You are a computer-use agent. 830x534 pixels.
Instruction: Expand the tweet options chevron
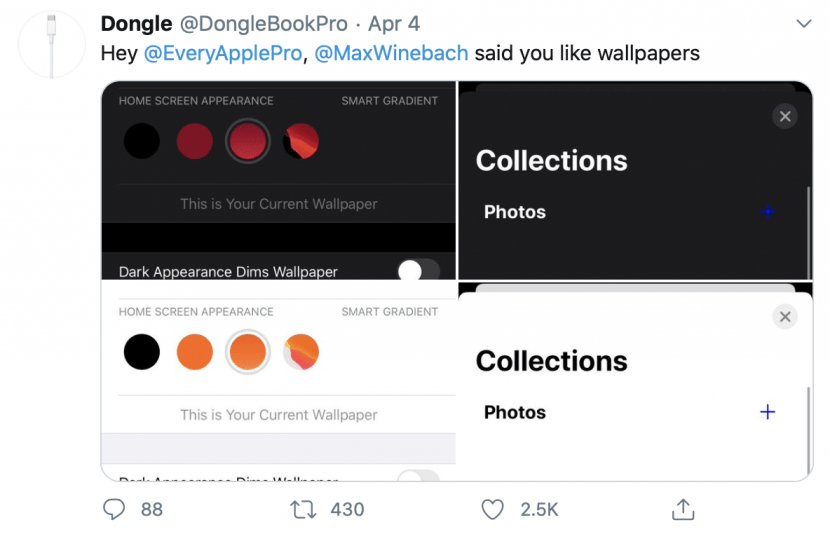tap(804, 23)
